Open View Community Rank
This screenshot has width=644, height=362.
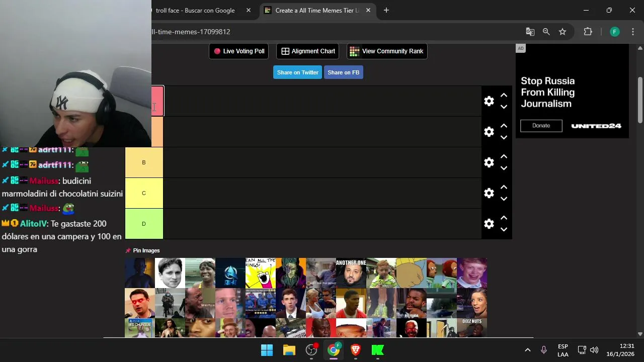click(387, 51)
